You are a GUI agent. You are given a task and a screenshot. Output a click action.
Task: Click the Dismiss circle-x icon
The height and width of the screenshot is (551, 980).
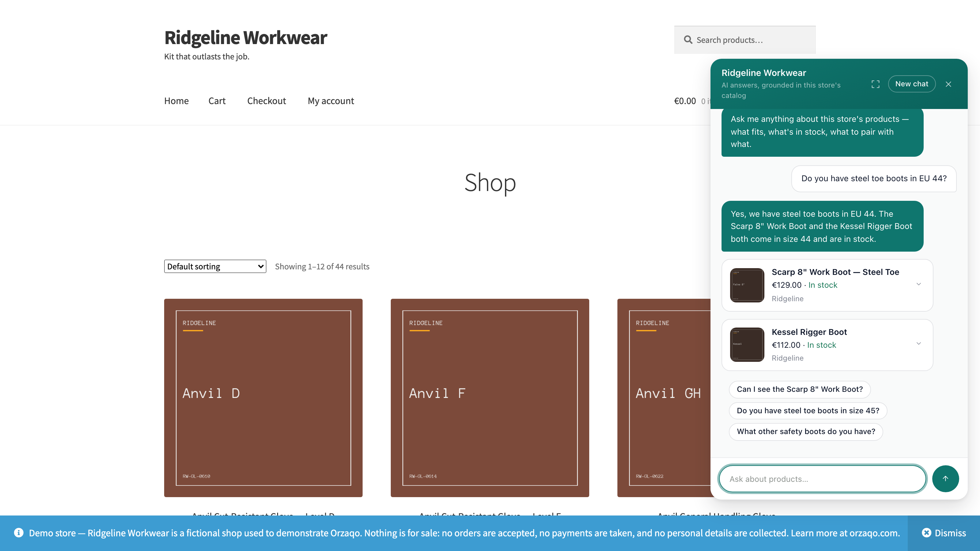click(927, 533)
